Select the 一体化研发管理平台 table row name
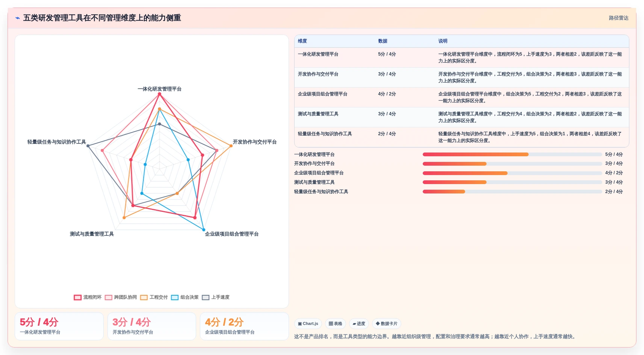Viewport: 644px width, 355px height. 318,54
